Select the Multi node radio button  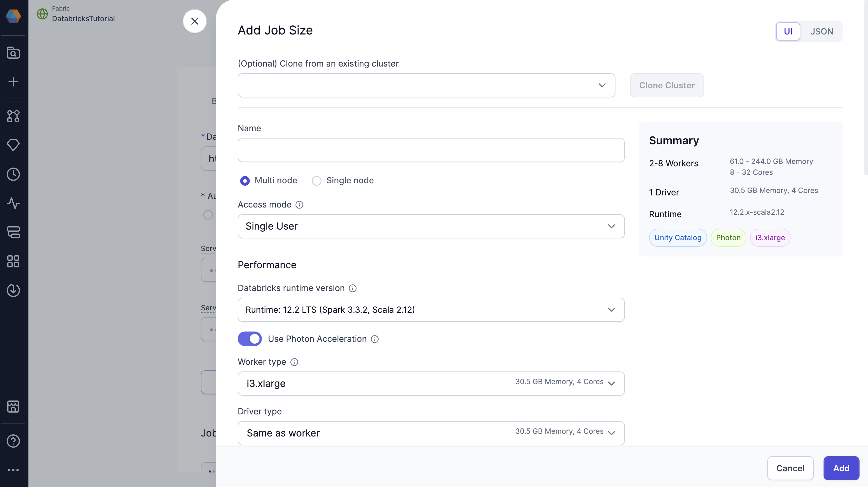coord(245,181)
